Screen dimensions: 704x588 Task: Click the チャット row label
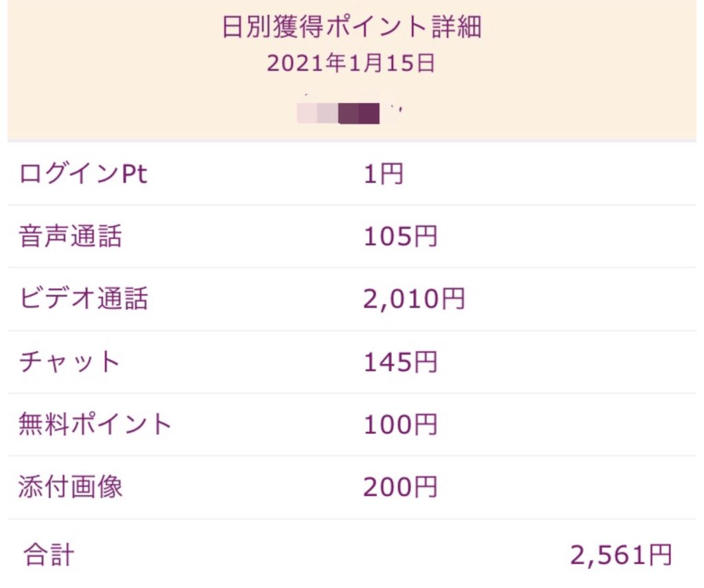click(x=70, y=362)
